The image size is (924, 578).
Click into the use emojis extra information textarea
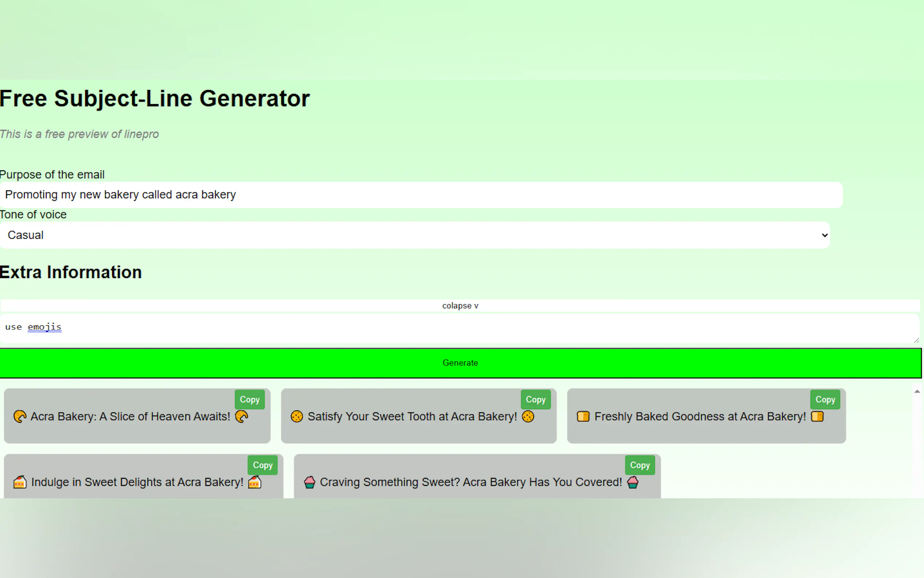tap(458, 329)
